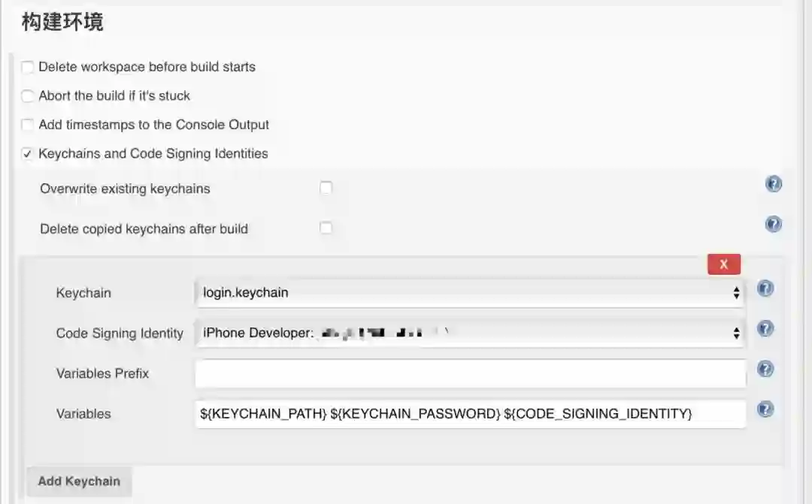Image resolution: width=812 pixels, height=504 pixels.
Task: Open help for Overwrite existing keychains
Action: [773, 184]
